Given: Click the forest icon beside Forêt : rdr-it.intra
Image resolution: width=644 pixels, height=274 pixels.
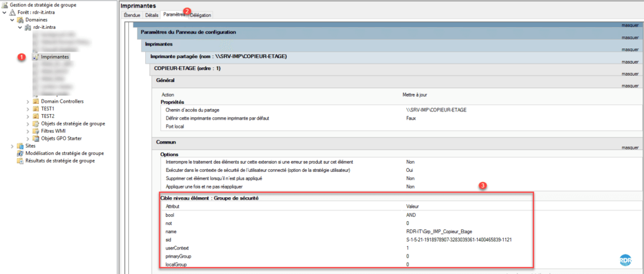Looking at the screenshot, I should tap(12, 13).
